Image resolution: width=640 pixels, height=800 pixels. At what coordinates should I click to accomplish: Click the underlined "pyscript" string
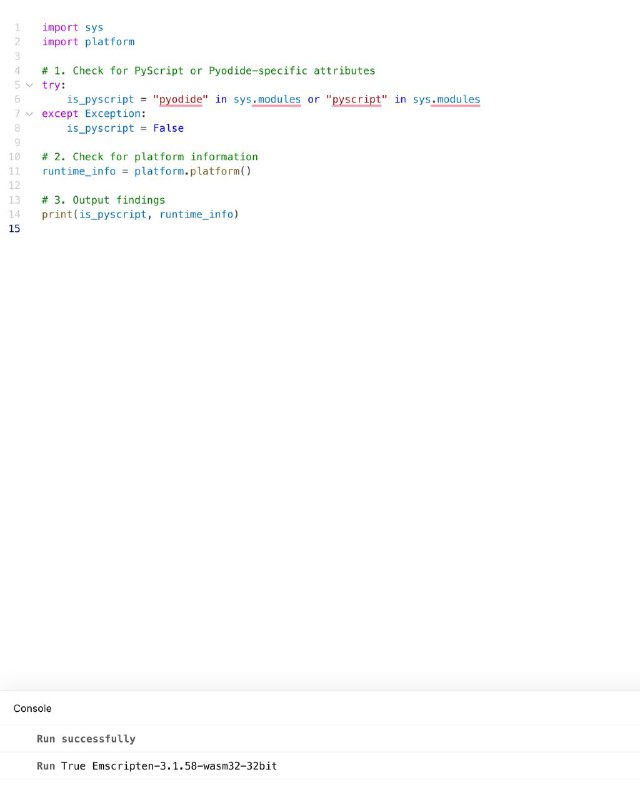coord(357,99)
